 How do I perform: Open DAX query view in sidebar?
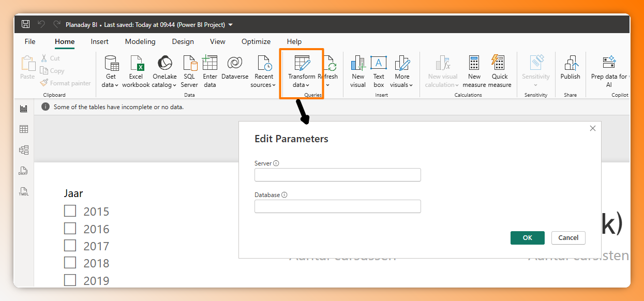(24, 171)
